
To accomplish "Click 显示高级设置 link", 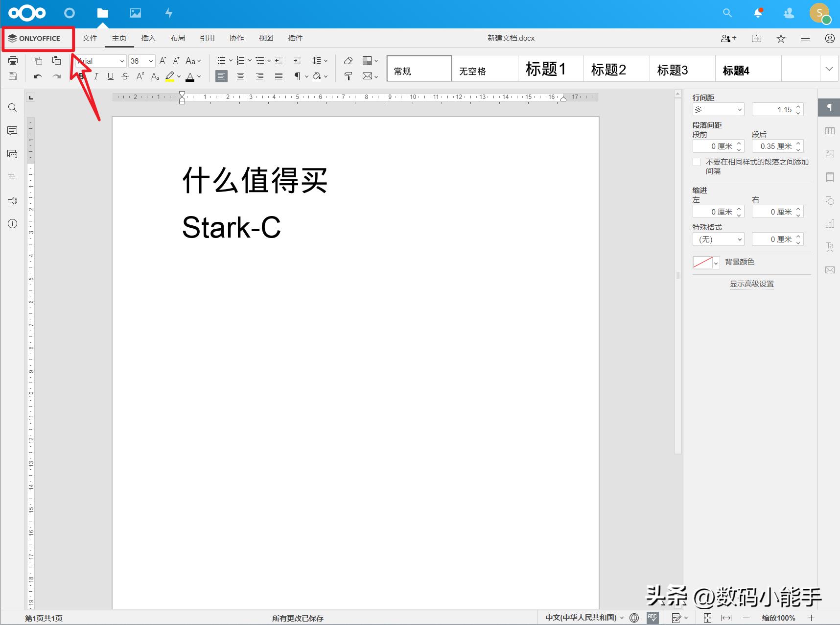I will pos(751,284).
